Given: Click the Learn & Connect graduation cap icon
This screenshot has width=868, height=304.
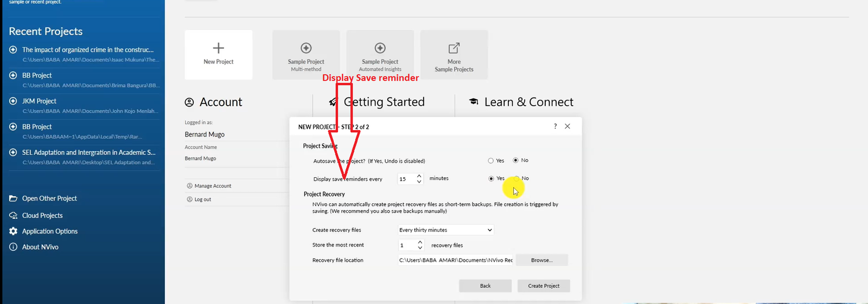Looking at the screenshot, I should [x=474, y=102].
